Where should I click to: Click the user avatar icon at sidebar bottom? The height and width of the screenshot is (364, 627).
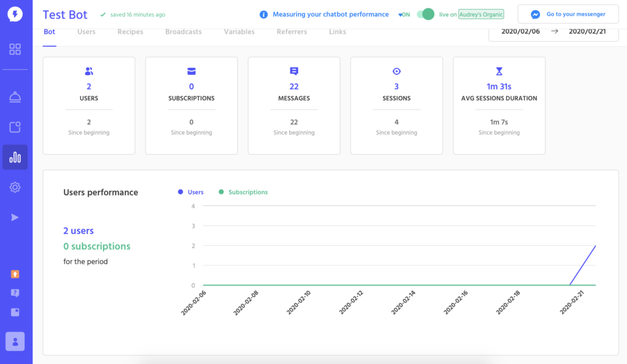pos(15,341)
